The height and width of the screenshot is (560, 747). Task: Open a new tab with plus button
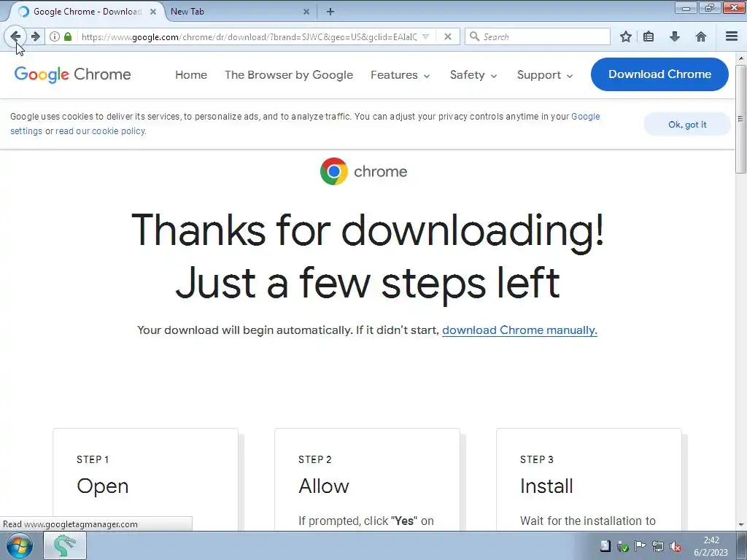click(330, 12)
